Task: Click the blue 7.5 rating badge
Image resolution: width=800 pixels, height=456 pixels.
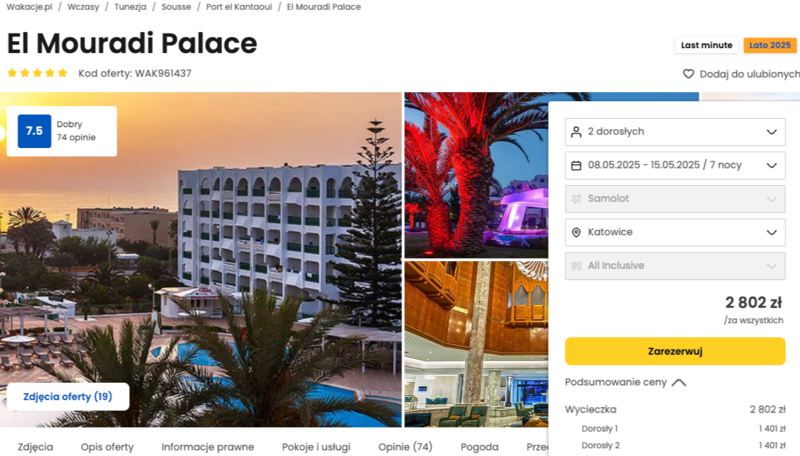Action: (x=34, y=131)
